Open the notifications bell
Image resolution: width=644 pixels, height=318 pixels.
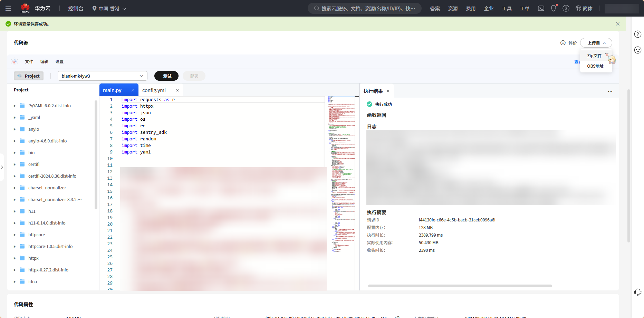coord(553,8)
